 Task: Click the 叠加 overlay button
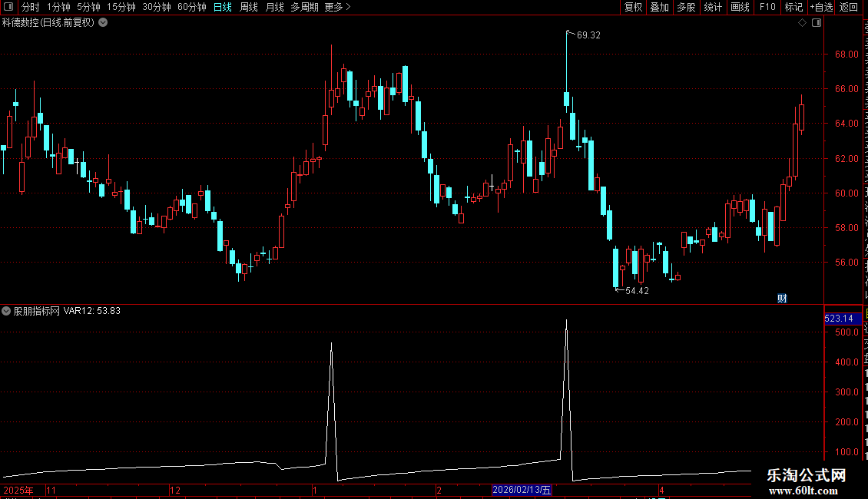660,7
